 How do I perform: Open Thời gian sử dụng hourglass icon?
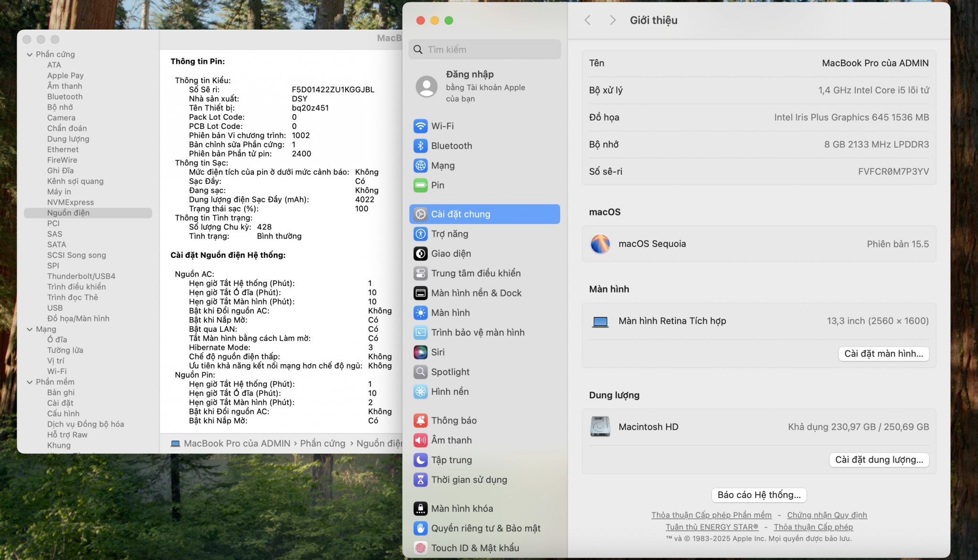pyautogui.click(x=420, y=480)
